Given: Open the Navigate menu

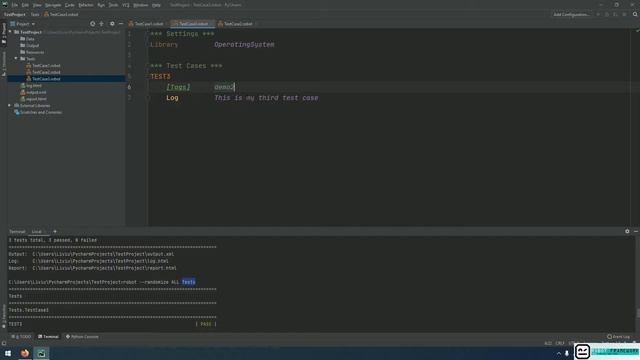Looking at the screenshot, I should [53, 5].
